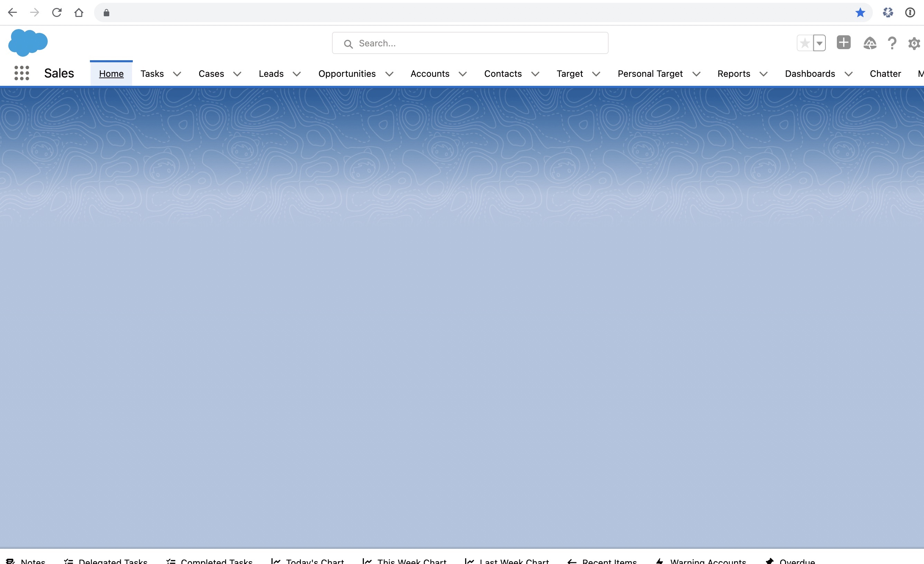Open Trailhead guidance center icon
The height and width of the screenshot is (564, 924).
tap(870, 43)
